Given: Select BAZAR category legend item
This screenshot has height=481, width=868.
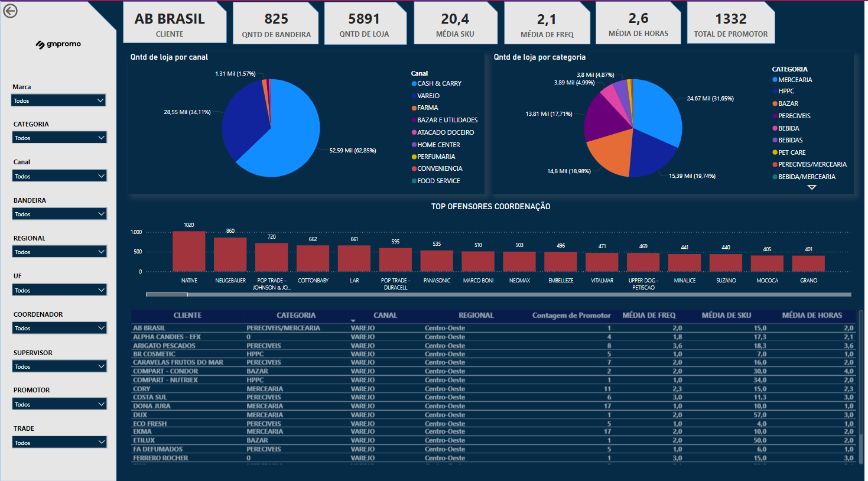Looking at the screenshot, I should coord(785,103).
